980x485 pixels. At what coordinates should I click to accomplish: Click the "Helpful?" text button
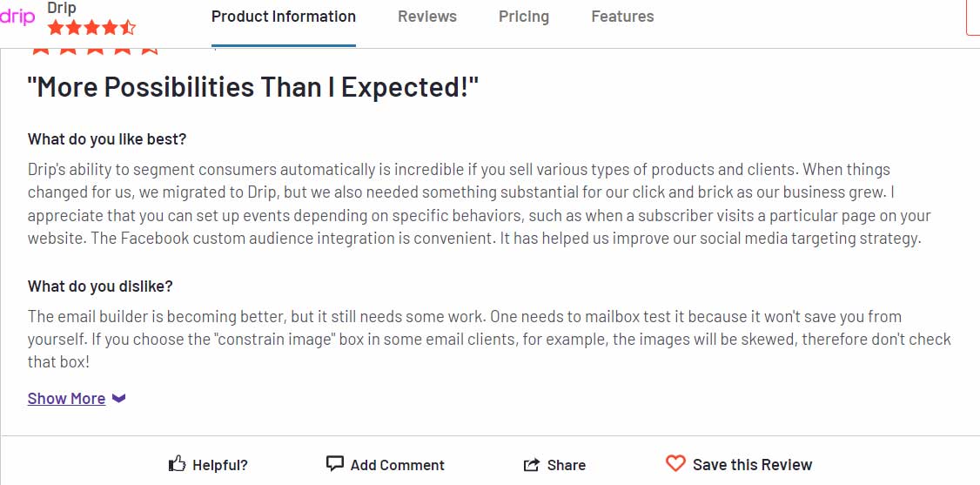click(220, 465)
